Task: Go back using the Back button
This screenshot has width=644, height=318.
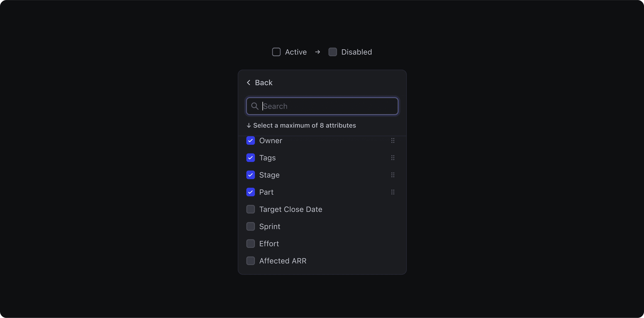Action: 263,82
